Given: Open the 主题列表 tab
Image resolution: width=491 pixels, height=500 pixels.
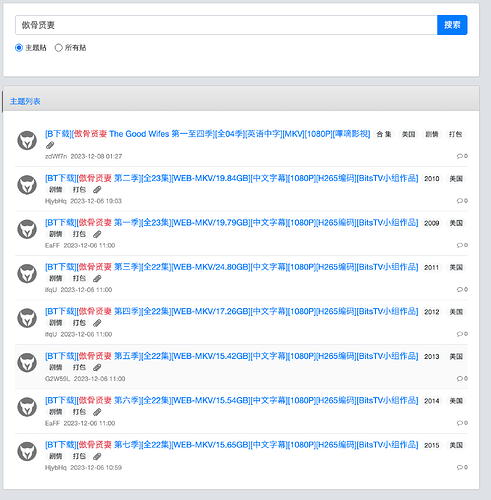Looking at the screenshot, I should click(x=25, y=101).
